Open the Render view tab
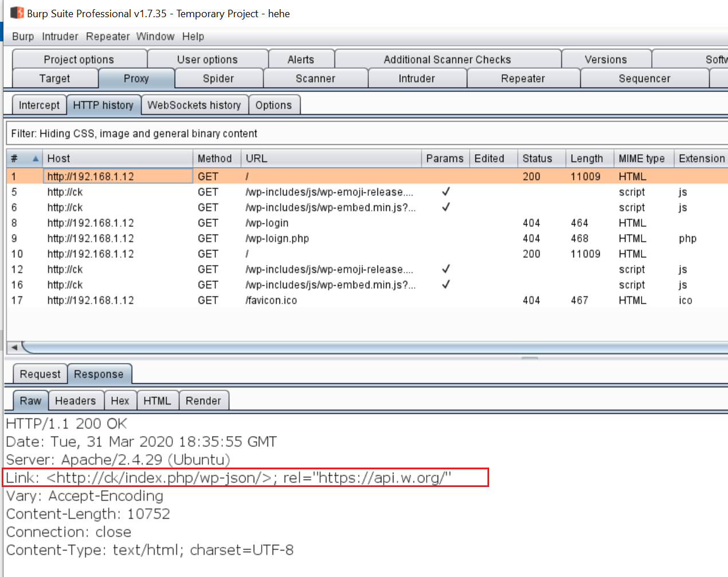The height and width of the screenshot is (577, 728). (x=203, y=401)
